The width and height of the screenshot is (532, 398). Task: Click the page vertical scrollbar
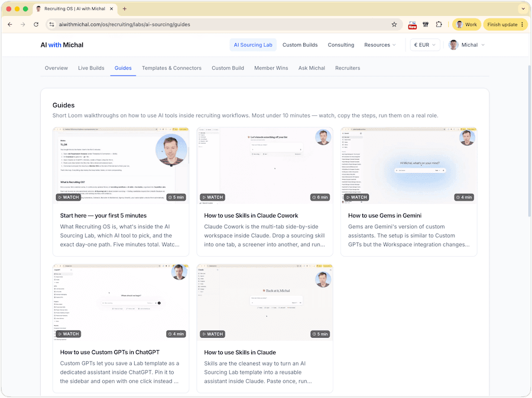529,141
